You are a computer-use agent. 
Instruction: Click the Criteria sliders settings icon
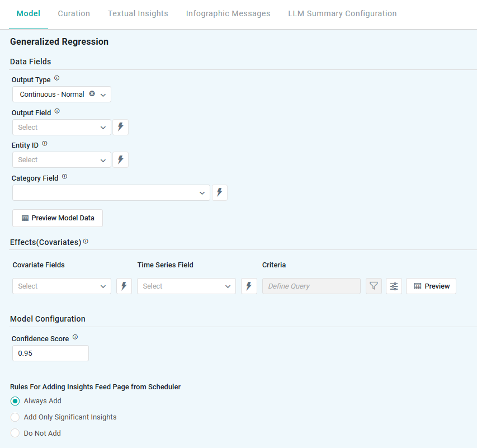click(394, 286)
